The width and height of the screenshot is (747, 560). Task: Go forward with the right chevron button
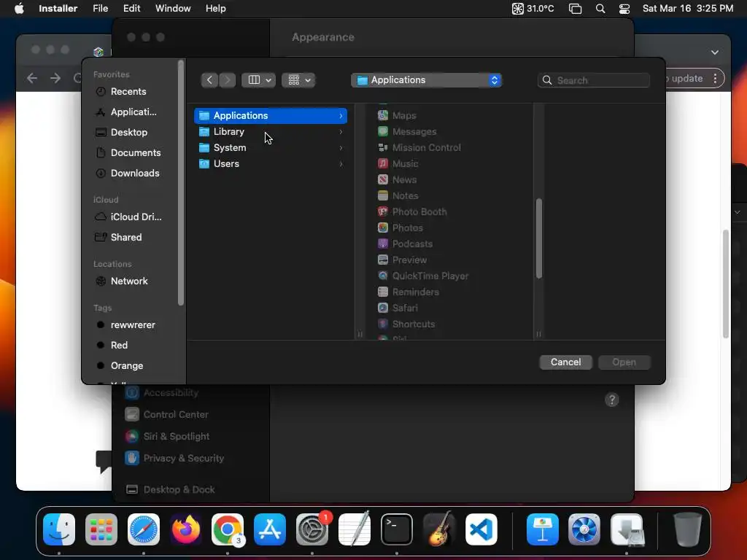[x=228, y=80]
